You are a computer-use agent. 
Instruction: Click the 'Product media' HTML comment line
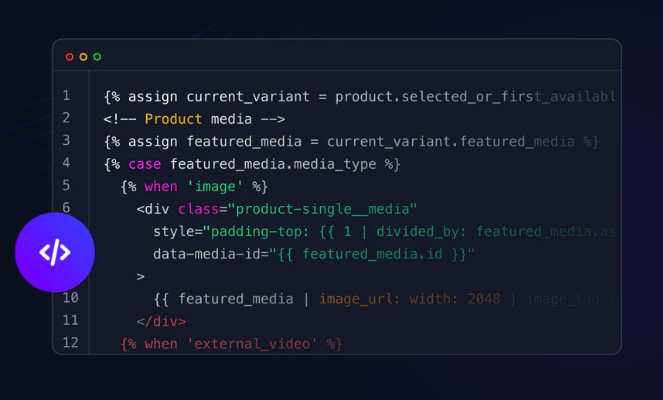pyautogui.click(x=194, y=119)
